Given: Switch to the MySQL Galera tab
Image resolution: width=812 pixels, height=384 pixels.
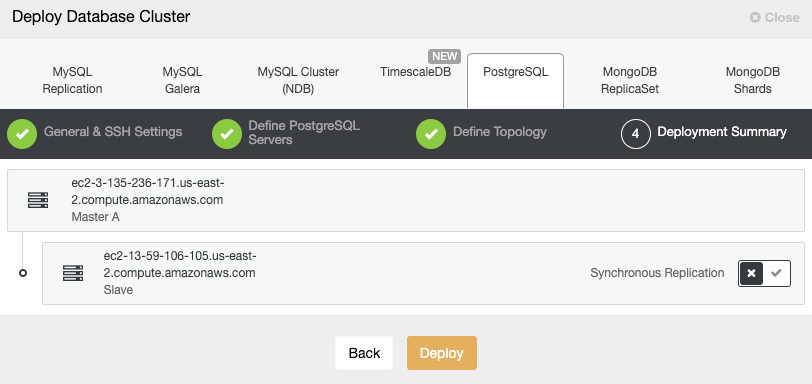Looking at the screenshot, I should (x=182, y=80).
